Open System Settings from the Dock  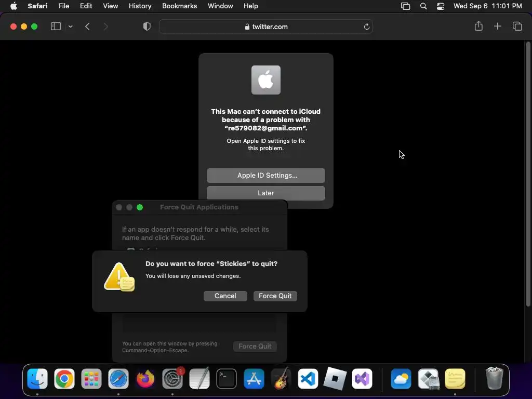click(x=172, y=379)
